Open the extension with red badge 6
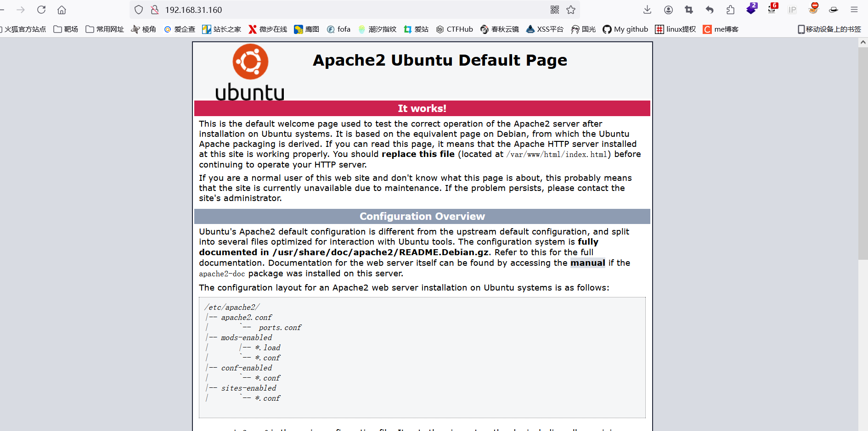 point(772,9)
